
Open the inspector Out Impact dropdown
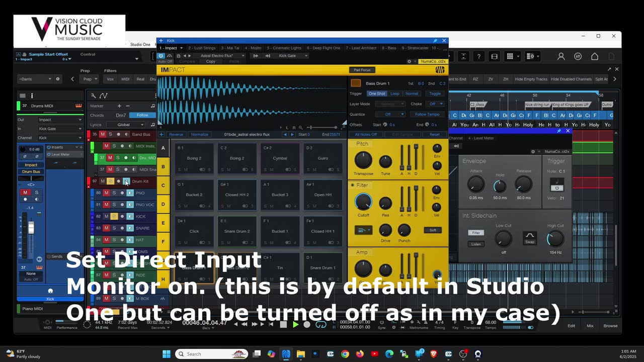click(x=60, y=120)
